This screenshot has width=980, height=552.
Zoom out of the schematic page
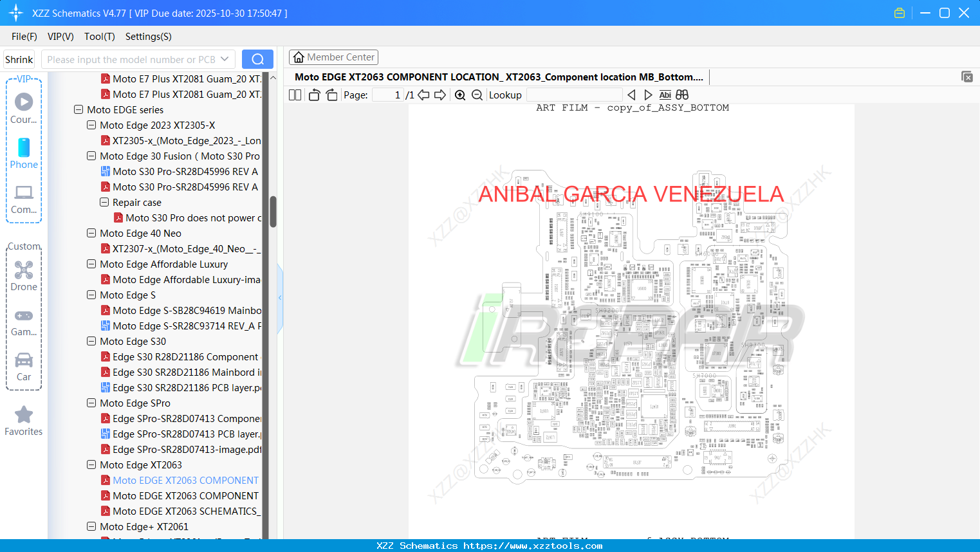pyautogui.click(x=477, y=95)
